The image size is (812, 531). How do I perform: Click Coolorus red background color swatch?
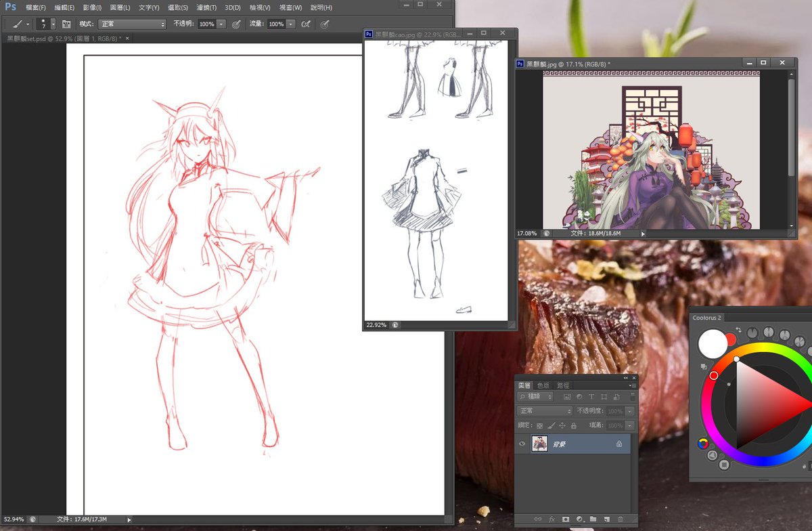(730, 339)
